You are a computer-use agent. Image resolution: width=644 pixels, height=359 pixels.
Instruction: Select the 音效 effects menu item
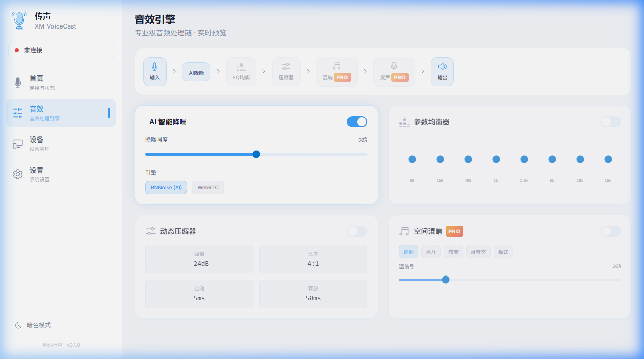pos(61,113)
